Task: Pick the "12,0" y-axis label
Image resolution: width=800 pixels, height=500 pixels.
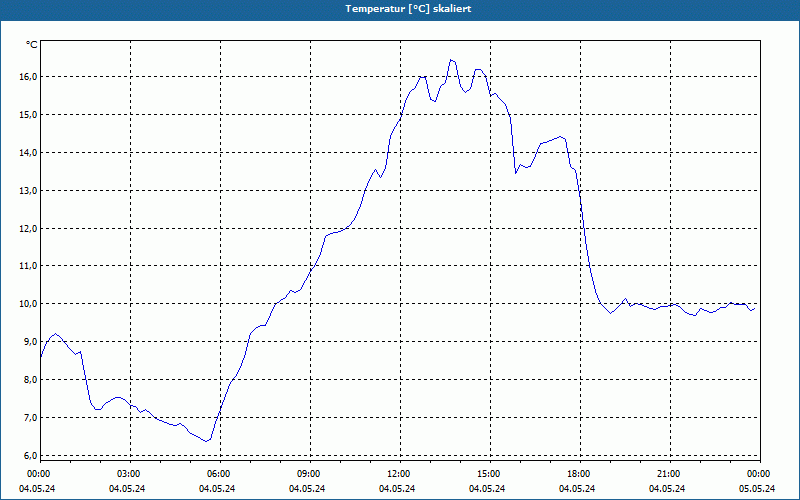Action: pos(28,229)
